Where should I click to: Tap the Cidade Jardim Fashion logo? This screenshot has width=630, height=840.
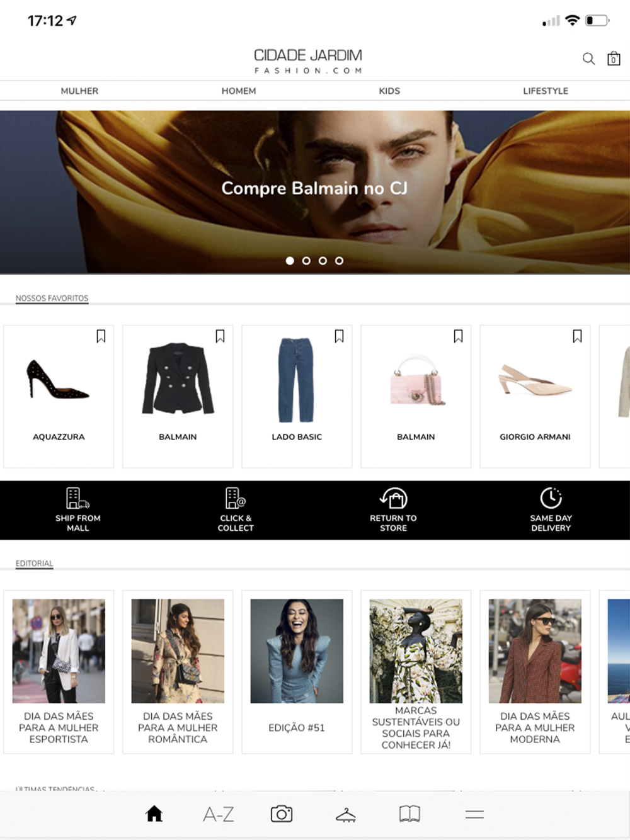tap(308, 61)
